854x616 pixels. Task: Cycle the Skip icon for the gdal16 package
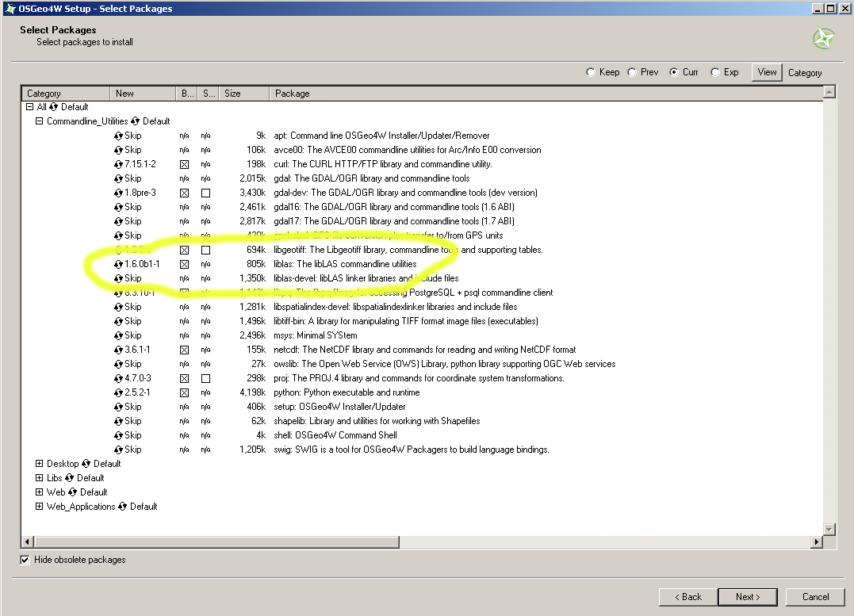[118, 207]
